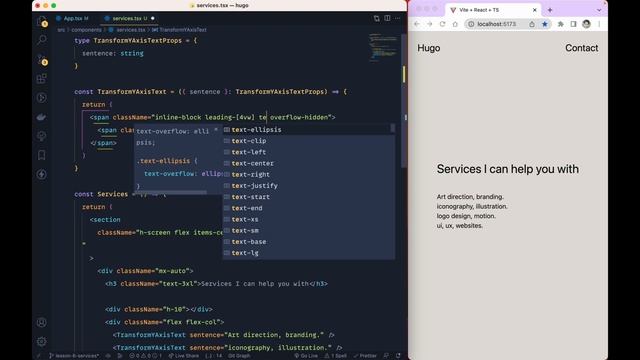Open the lightning bolt icon panel
The width and height of the screenshot is (640, 360).
coord(42,174)
